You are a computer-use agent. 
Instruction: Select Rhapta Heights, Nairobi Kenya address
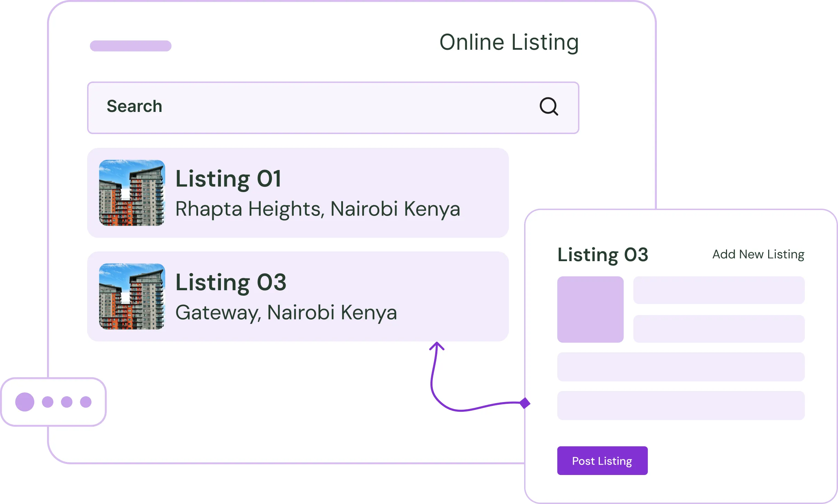tap(317, 209)
